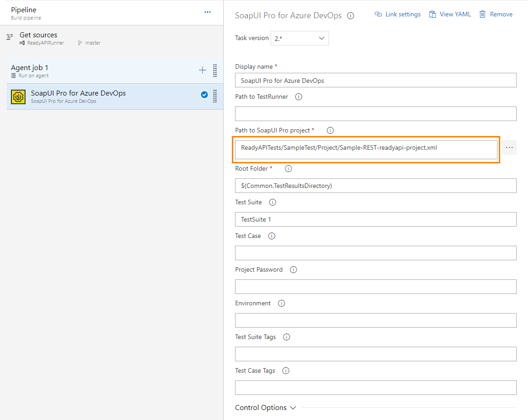
Task: Select the Agent job 1 row
Action: point(115,71)
